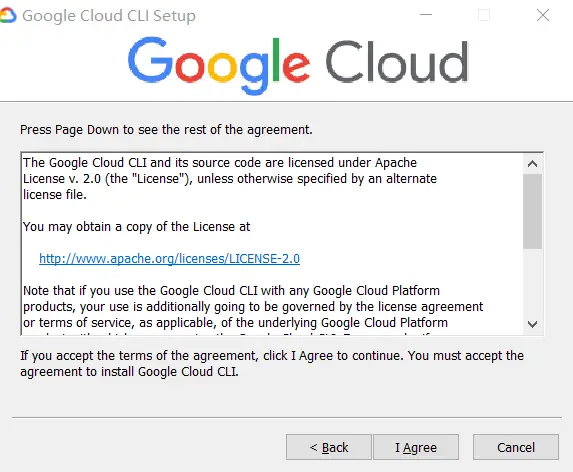The height and width of the screenshot is (472, 573).
Task: Click the grey Cloud word in banner logo
Action: coord(397,61)
